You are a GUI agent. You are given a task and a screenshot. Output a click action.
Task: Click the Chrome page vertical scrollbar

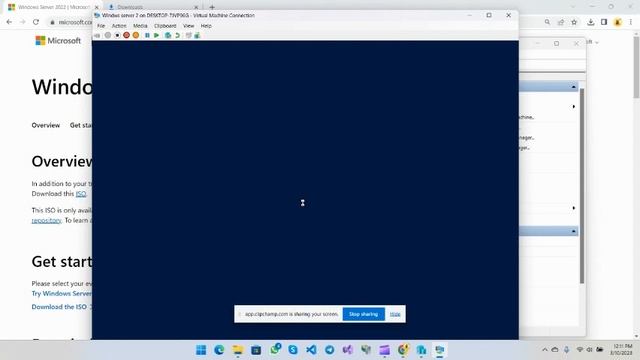tap(636, 67)
